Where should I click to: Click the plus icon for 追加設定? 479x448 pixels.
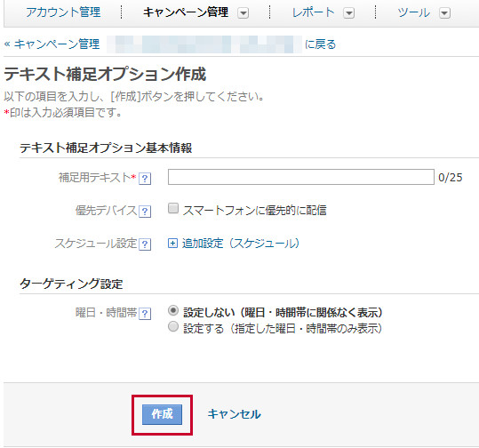coord(172,244)
